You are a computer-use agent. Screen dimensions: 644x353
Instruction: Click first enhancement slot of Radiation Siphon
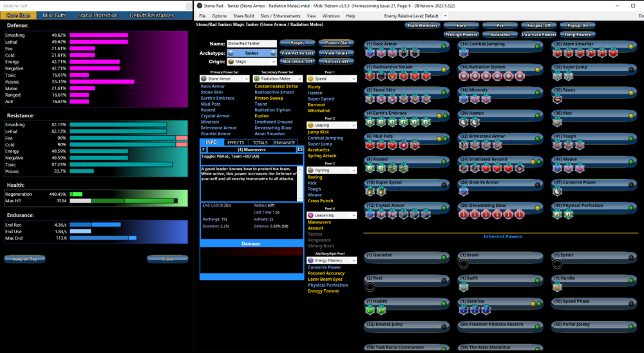464,77
